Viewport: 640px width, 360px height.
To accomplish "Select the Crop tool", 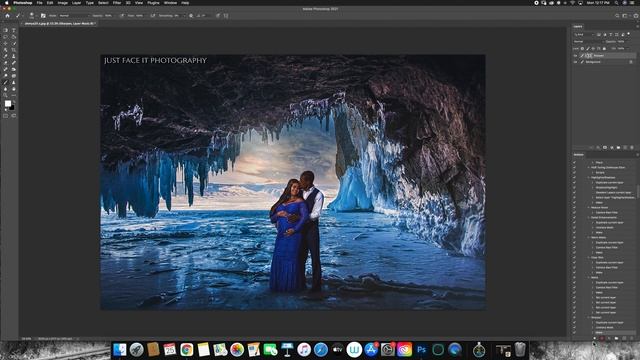I will click(x=14, y=50).
